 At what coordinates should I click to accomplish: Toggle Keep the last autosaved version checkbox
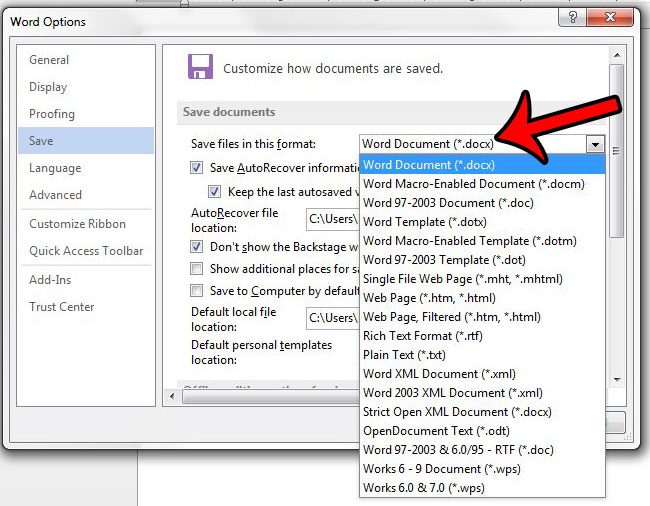[x=215, y=191]
